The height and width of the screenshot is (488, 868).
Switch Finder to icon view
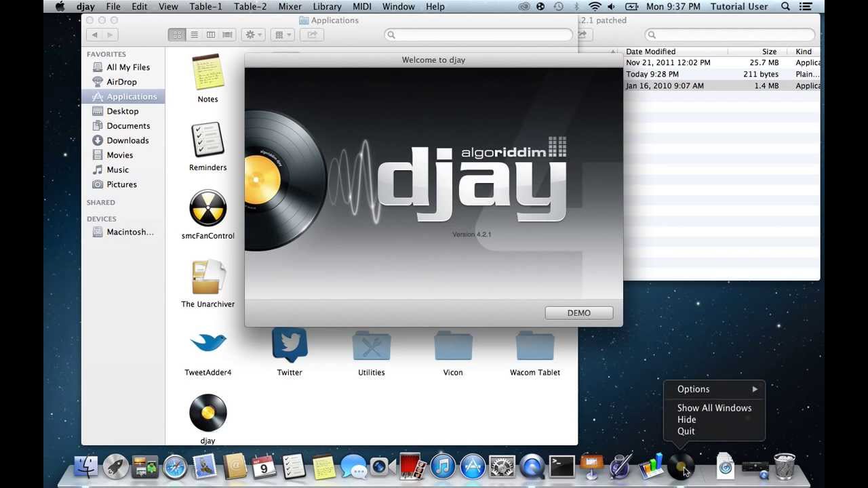point(177,35)
